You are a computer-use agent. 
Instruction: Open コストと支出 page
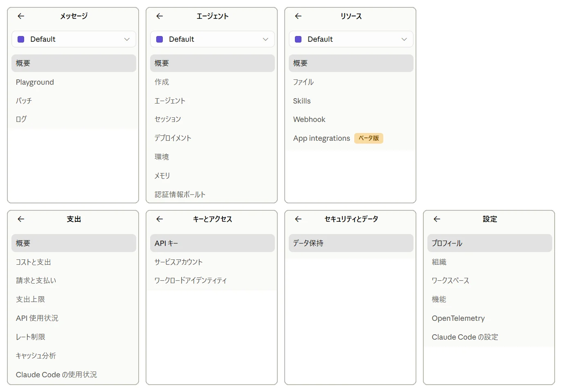(x=74, y=262)
